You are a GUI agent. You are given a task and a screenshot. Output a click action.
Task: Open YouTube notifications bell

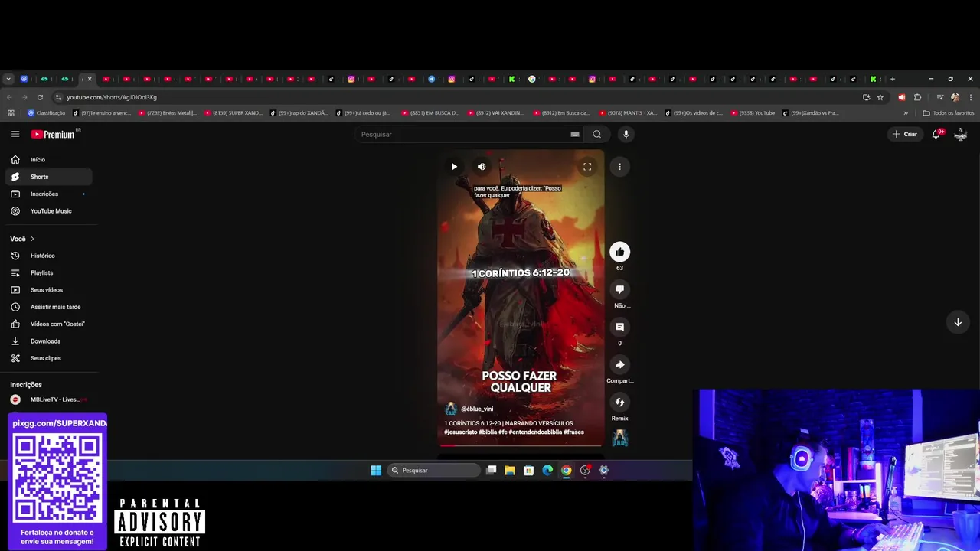936,134
